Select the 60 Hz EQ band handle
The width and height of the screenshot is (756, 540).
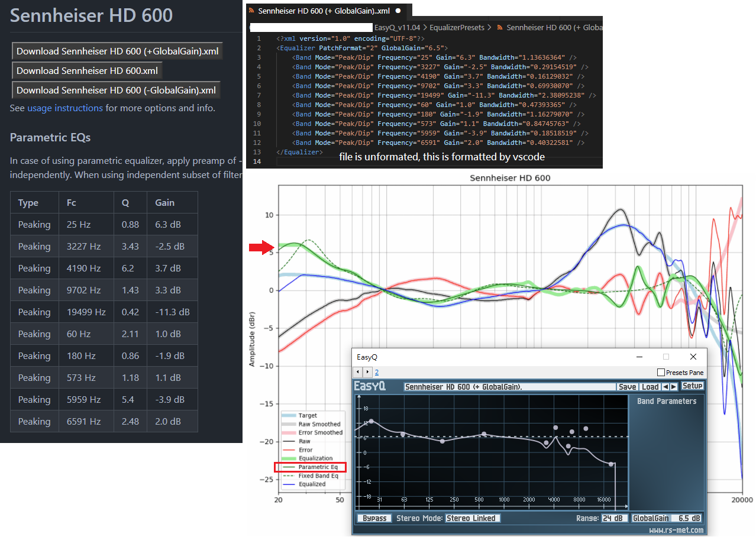tap(403, 434)
